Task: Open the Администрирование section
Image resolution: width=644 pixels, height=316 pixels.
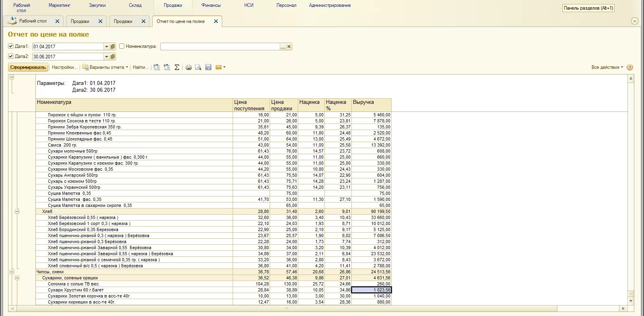Action: [330, 5]
